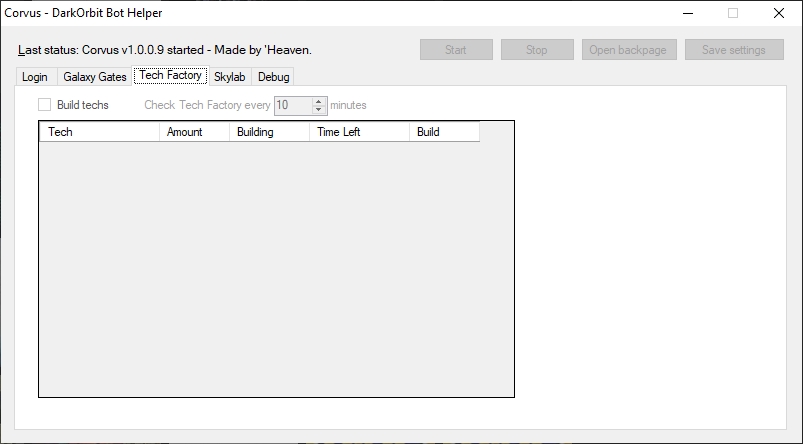Click the Stop button
The height and width of the screenshot is (444, 803).
[x=537, y=50]
